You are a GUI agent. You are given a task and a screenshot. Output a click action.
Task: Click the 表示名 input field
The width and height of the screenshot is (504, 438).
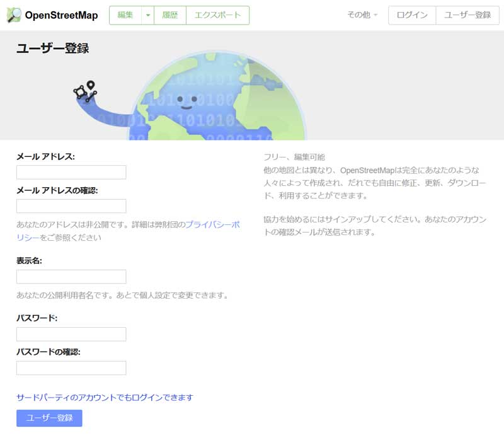71,277
